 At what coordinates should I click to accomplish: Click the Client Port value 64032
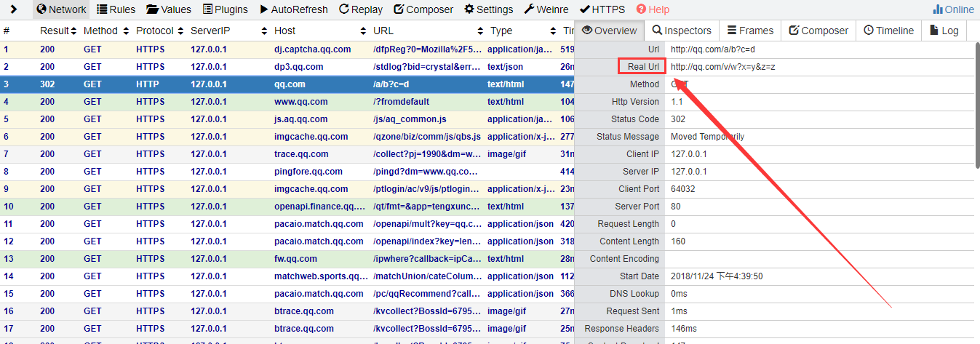682,189
